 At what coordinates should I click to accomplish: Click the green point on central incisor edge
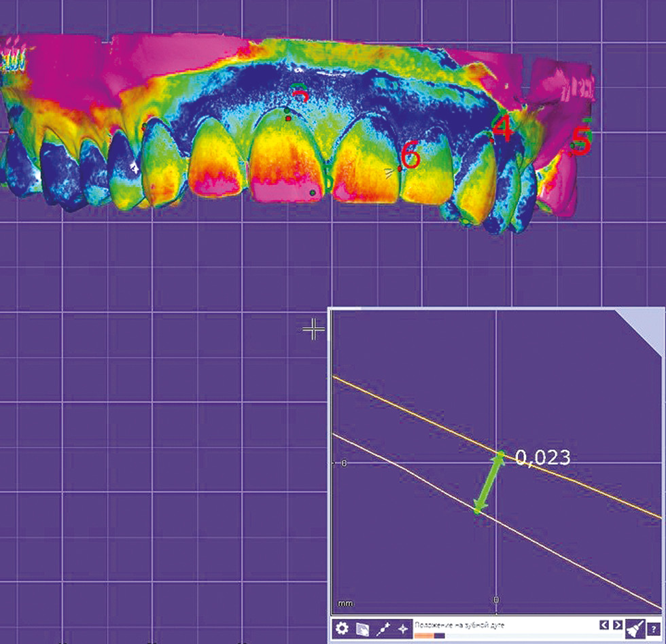313,193
